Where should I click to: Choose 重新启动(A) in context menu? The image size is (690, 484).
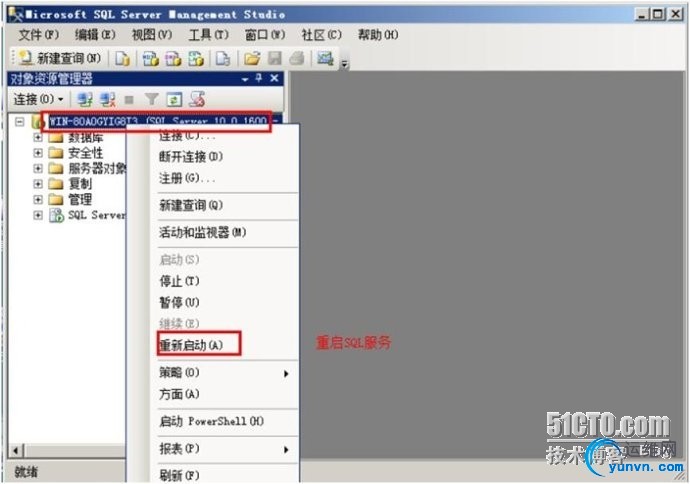pos(224,345)
